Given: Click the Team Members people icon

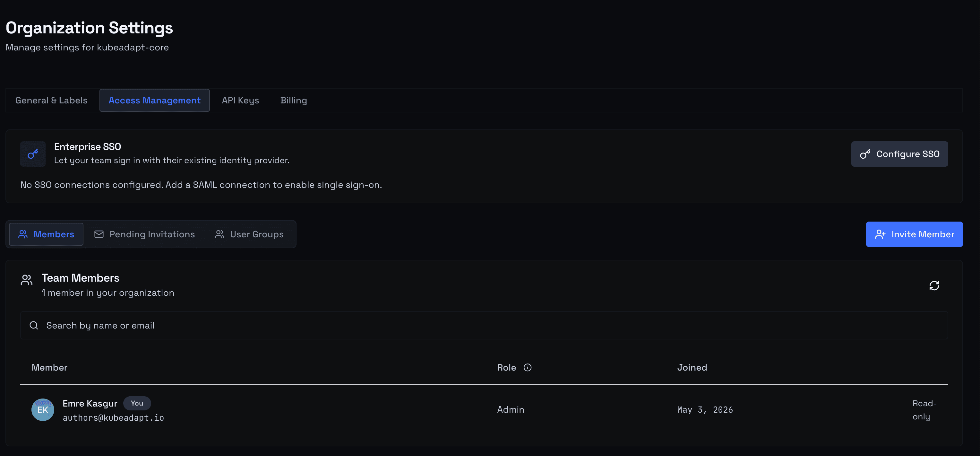Looking at the screenshot, I should 27,280.
